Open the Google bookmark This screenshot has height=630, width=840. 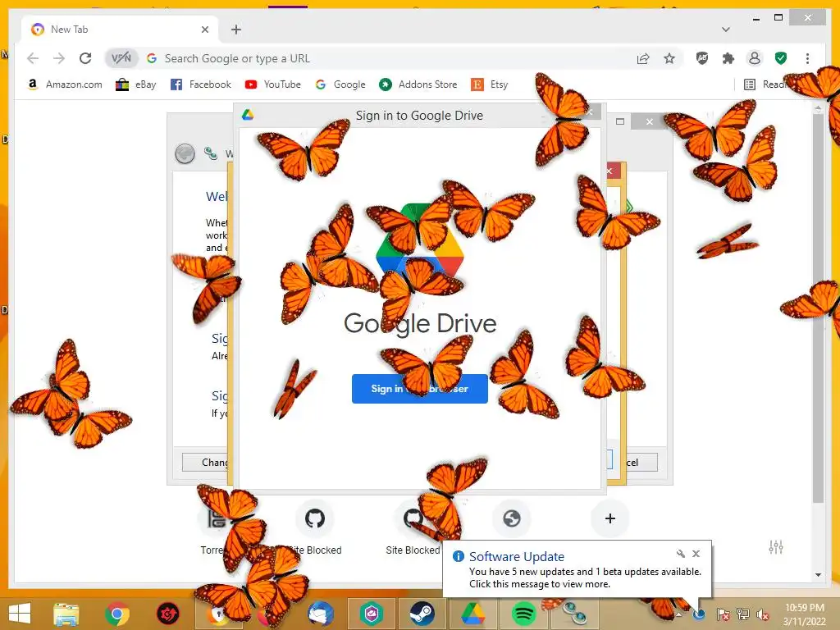[x=340, y=84]
